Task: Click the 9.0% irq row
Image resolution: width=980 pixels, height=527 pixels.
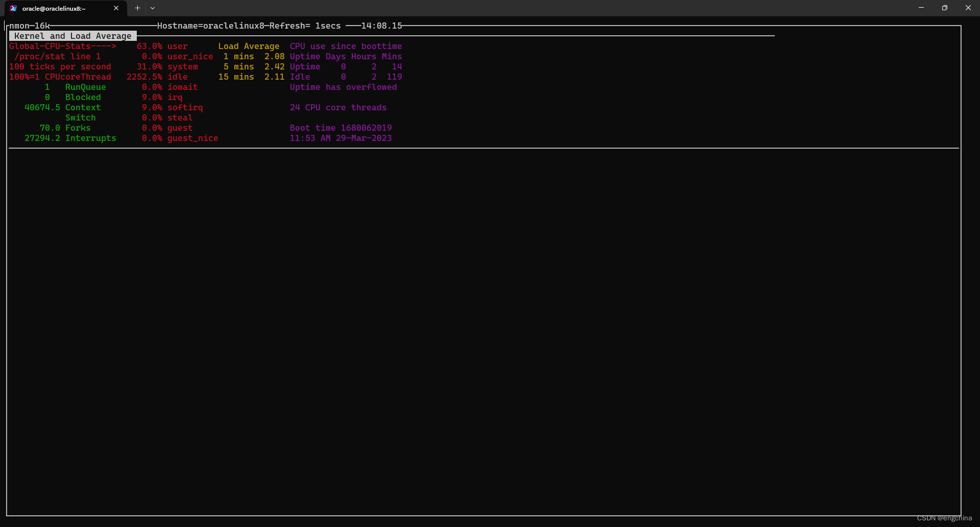Action: 162,97
